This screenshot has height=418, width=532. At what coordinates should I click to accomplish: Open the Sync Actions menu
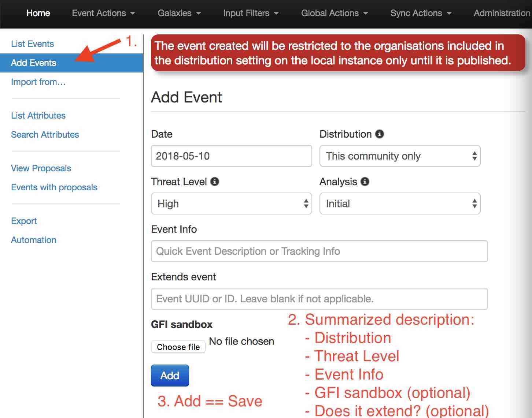[421, 13]
